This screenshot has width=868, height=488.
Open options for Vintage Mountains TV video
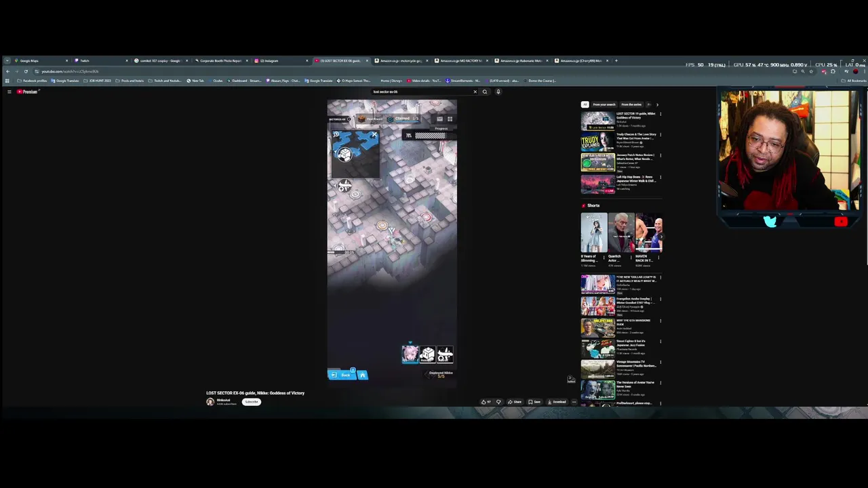660,362
